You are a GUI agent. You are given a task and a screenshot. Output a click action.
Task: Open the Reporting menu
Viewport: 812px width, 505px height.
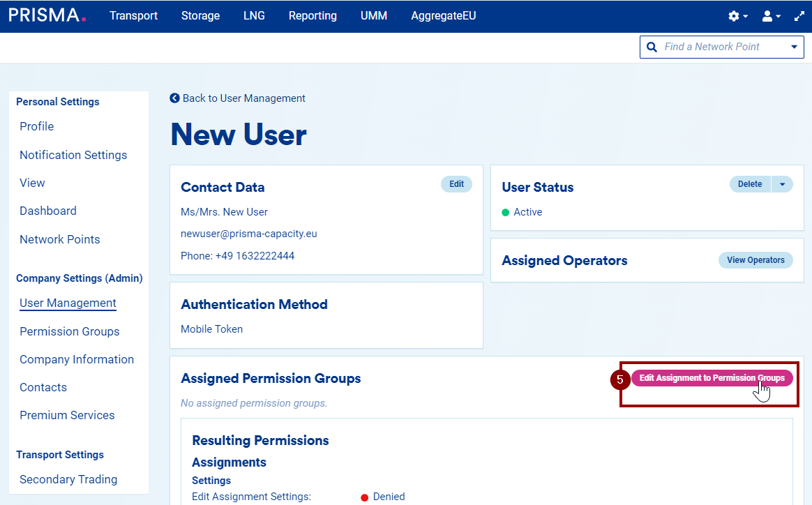click(313, 15)
